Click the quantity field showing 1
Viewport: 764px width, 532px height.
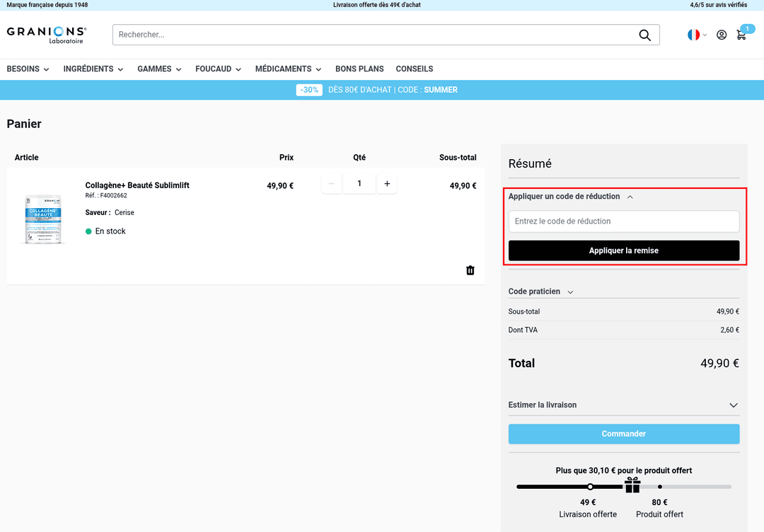coord(359,184)
